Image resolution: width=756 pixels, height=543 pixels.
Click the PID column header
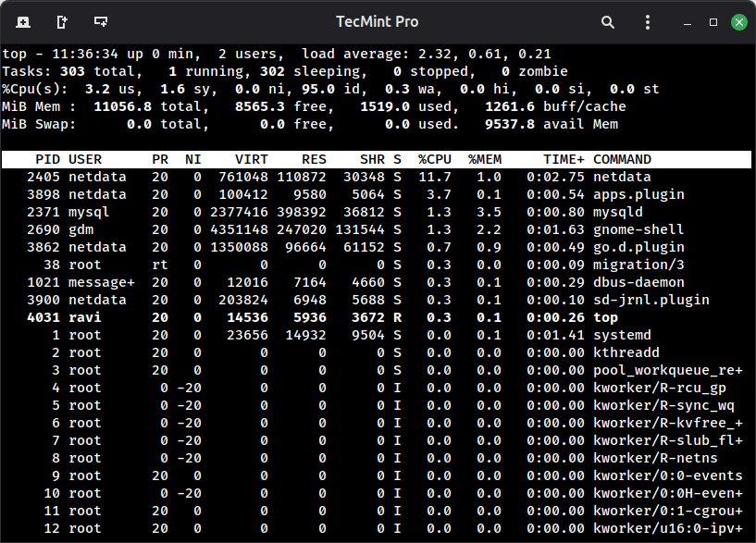click(47, 160)
